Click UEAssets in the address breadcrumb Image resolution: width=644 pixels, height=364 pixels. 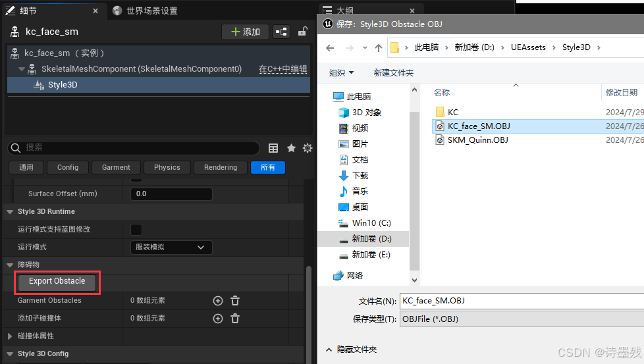coord(528,47)
